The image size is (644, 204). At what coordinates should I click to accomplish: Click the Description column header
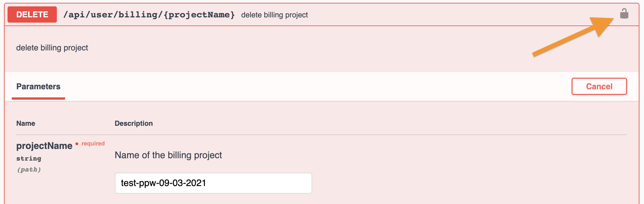tap(134, 123)
